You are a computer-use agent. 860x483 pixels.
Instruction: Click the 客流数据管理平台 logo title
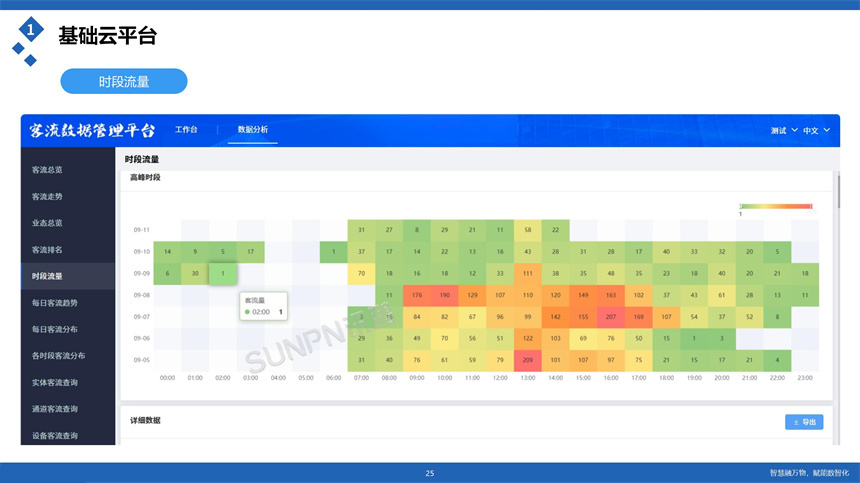point(93,131)
